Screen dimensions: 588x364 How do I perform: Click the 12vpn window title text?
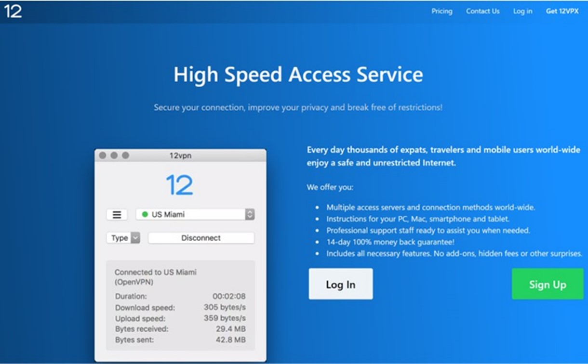click(x=181, y=156)
